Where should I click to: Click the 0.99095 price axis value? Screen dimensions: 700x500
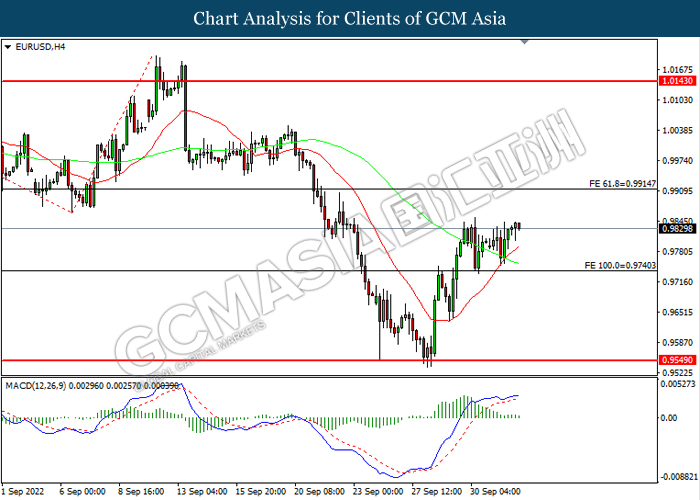tap(678, 191)
